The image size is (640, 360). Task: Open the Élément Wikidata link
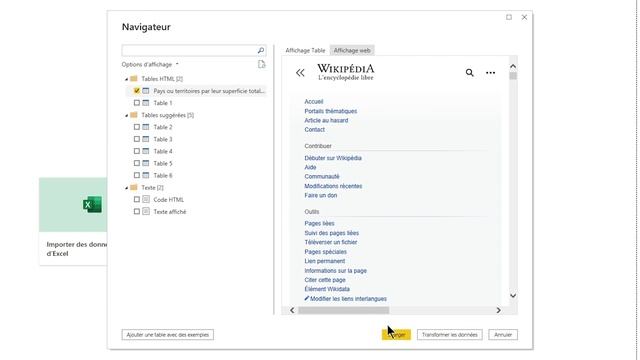click(x=327, y=289)
